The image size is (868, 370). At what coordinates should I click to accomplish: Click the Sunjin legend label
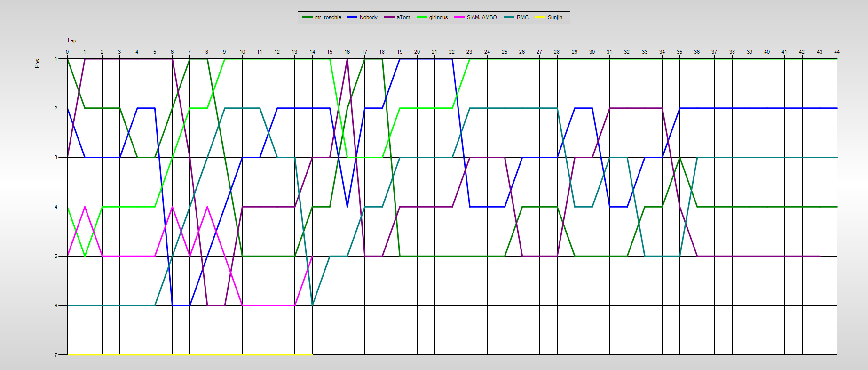click(x=555, y=17)
